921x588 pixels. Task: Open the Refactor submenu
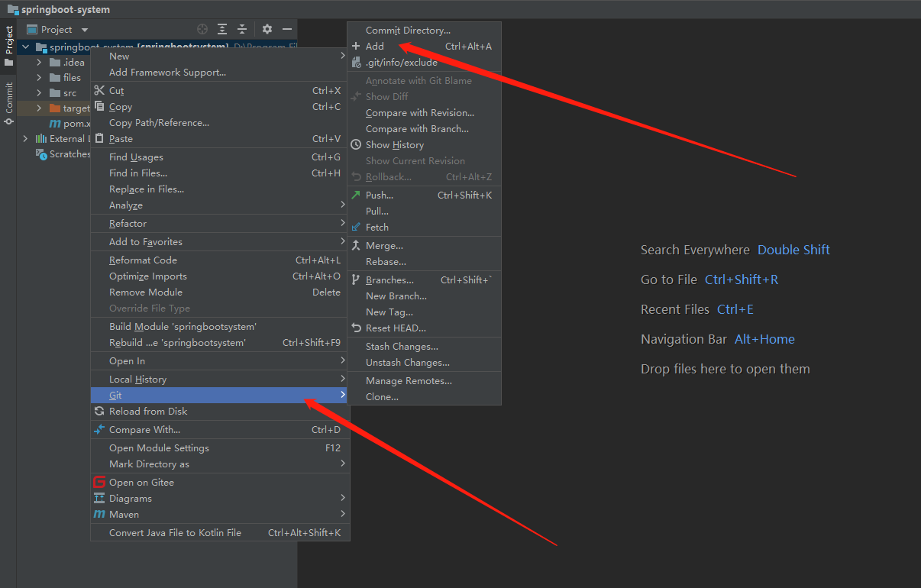coord(220,224)
